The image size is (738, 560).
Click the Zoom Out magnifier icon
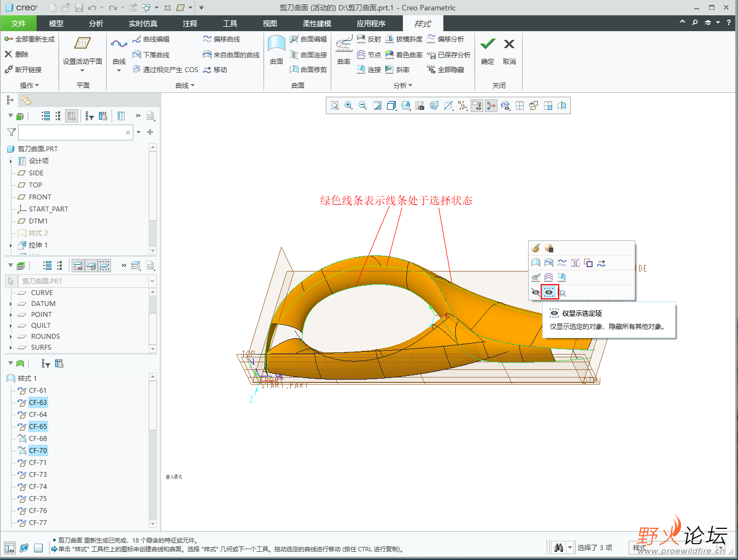pos(363,106)
